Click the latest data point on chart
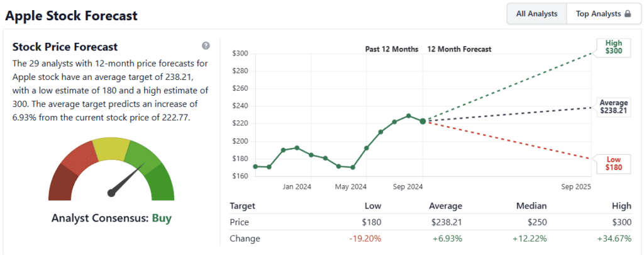Viewport: 644px width, 255px height. 423,121
